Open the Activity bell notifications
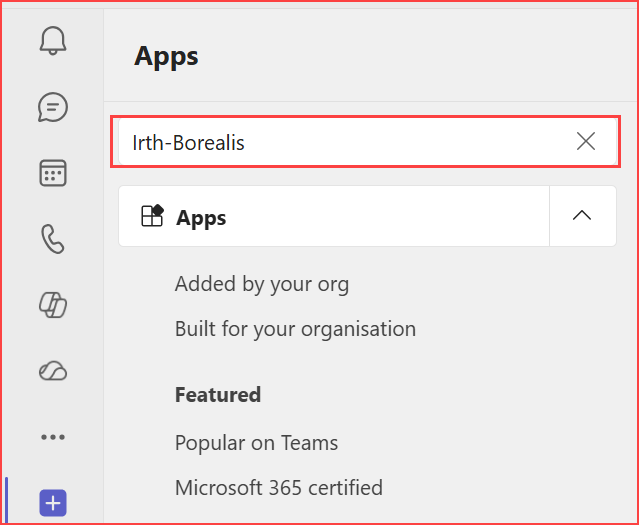639x525 pixels. (53, 40)
